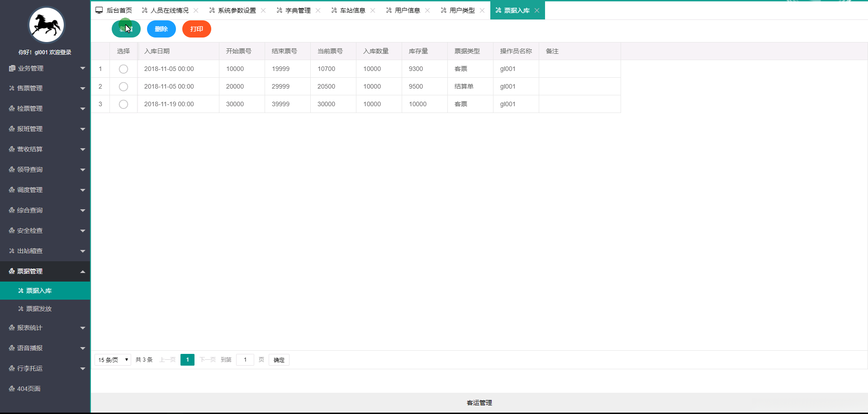Image resolution: width=868 pixels, height=414 pixels.
Task: Click the blue 删除 button
Action: tap(161, 29)
